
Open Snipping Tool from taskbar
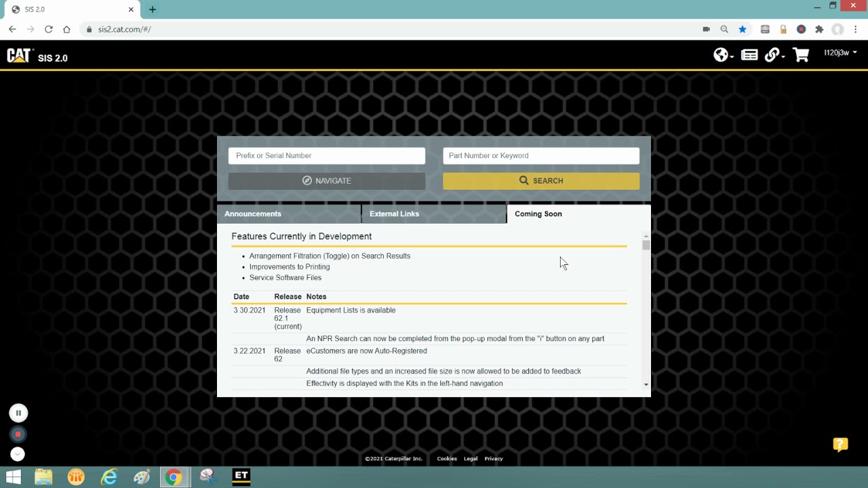208,477
